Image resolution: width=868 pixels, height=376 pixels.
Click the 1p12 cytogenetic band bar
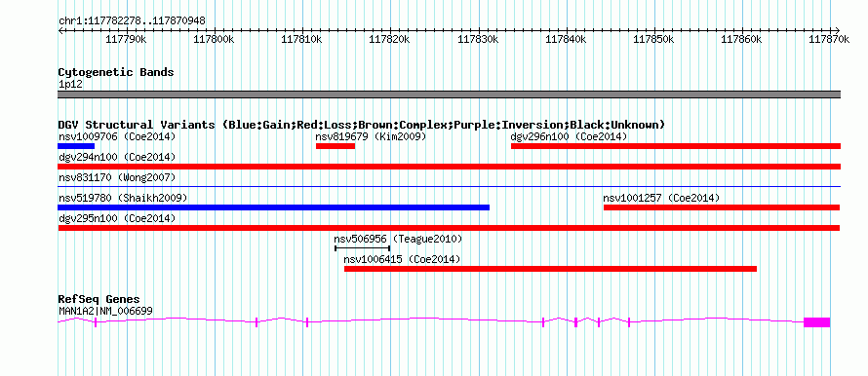click(x=449, y=94)
